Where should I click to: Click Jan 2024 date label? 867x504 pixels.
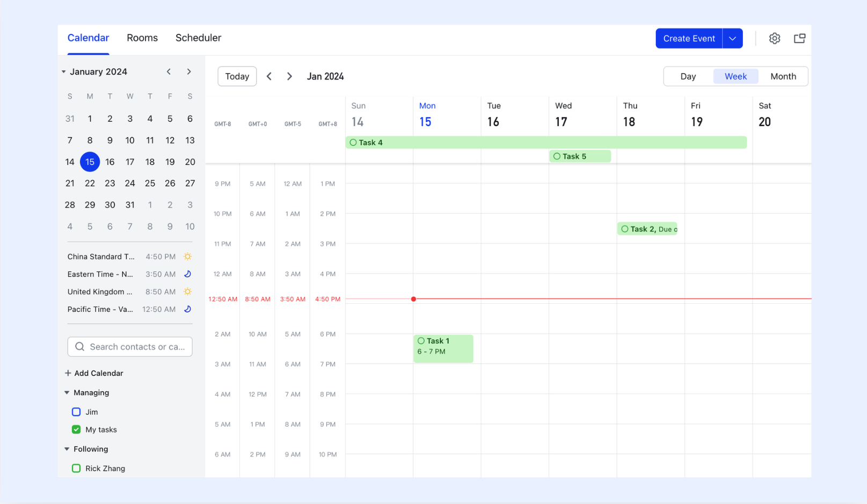(325, 76)
